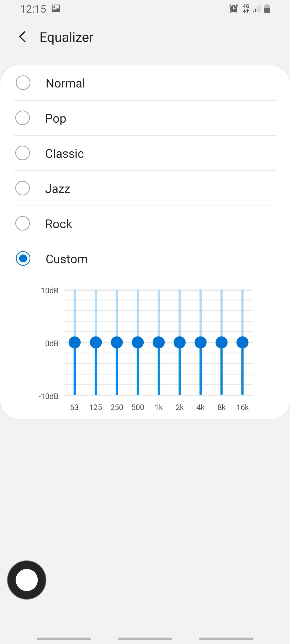
Task: Select the Pop equalizer preset
Action: click(x=23, y=118)
